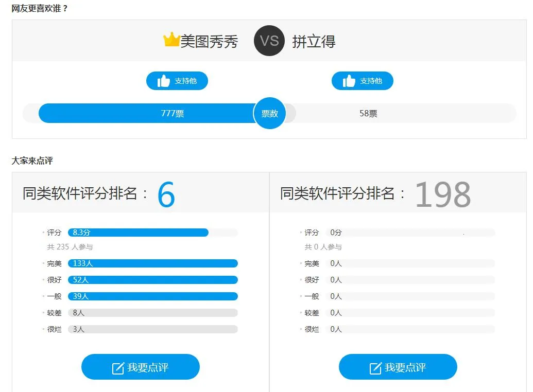Click the large ranking number 6 for 美图秀秀
This screenshot has height=392, width=533.
pyautogui.click(x=166, y=193)
